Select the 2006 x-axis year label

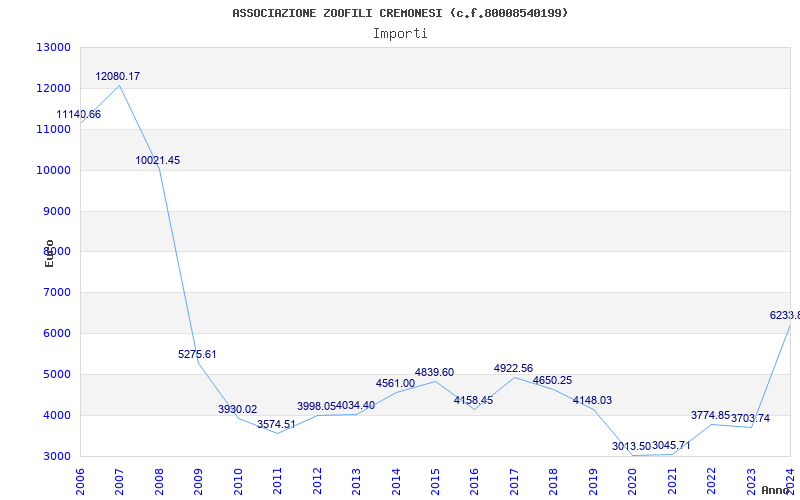pos(80,482)
